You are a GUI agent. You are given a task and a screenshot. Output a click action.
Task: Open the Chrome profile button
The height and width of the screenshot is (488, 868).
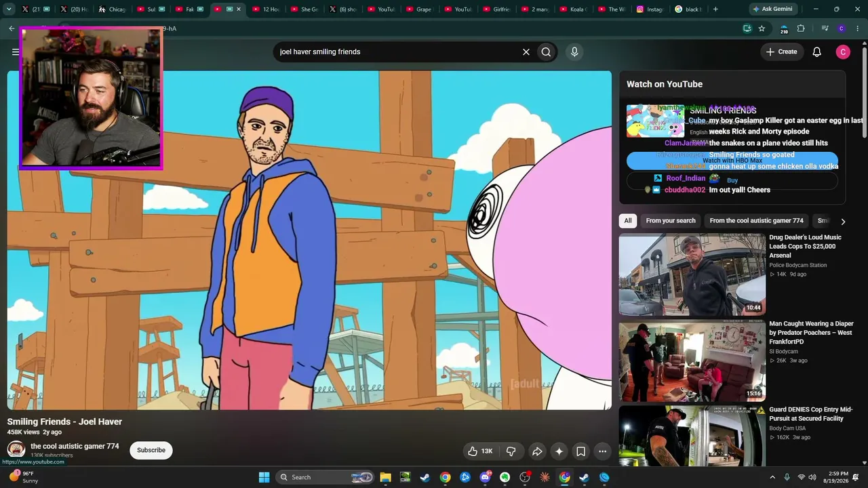point(842,28)
